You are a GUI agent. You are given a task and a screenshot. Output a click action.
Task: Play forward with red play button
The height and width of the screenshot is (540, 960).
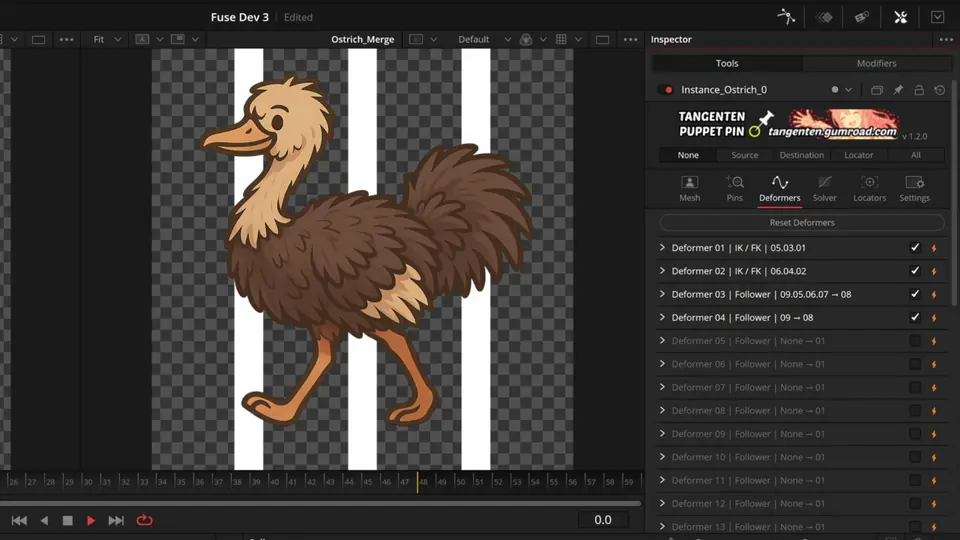pyautogui.click(x=91, y=520)
